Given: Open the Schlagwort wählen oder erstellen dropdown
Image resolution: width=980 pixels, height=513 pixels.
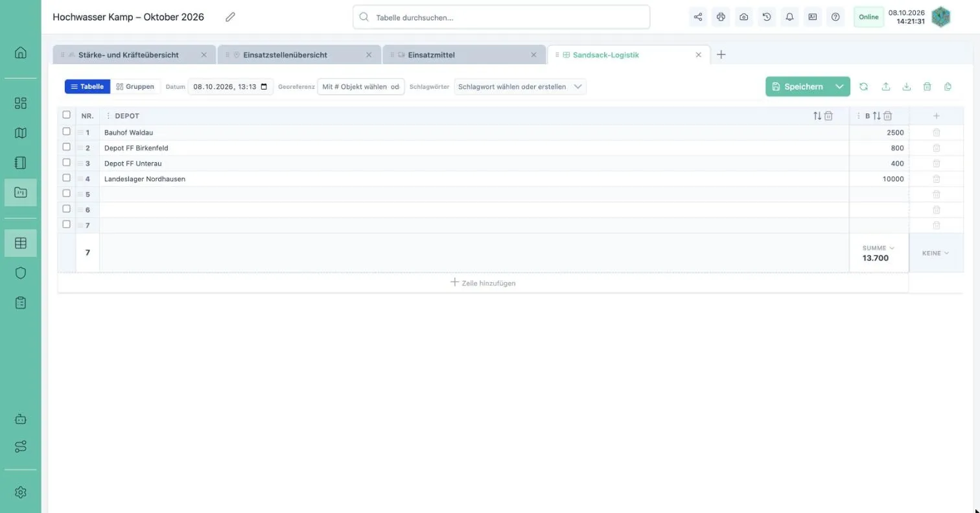Looking at the screenshot, I should point(520,87).
